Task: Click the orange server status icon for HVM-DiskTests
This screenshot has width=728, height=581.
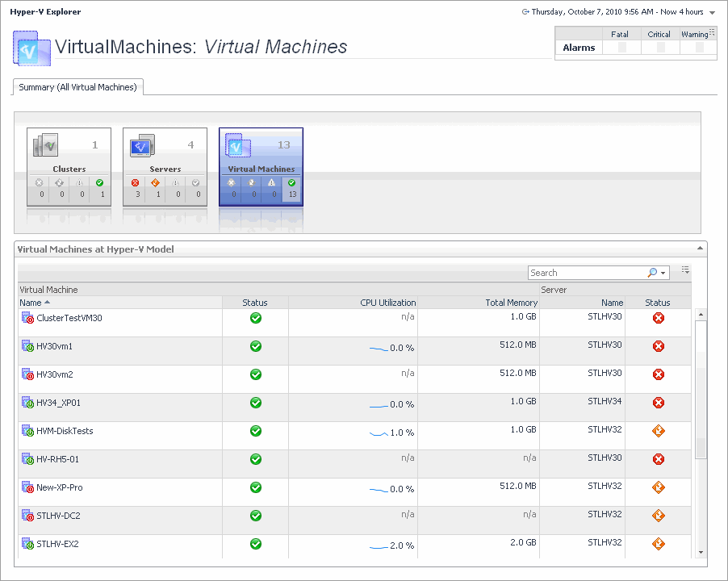Action: point(658,431)
